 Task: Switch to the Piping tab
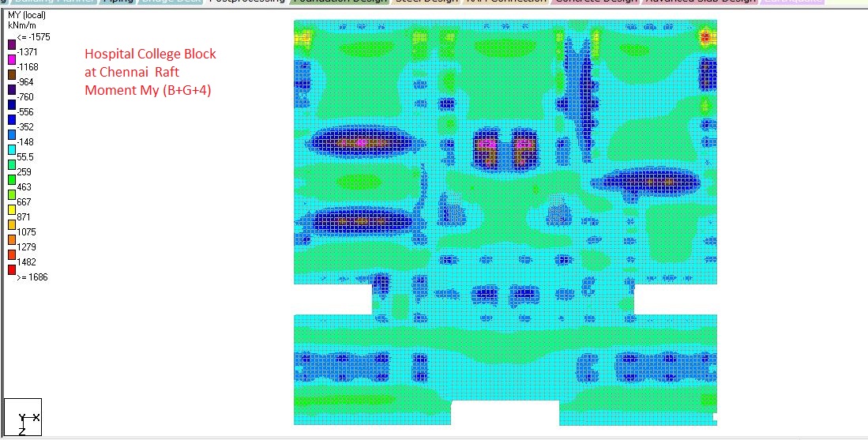click(x=117, y=2)
